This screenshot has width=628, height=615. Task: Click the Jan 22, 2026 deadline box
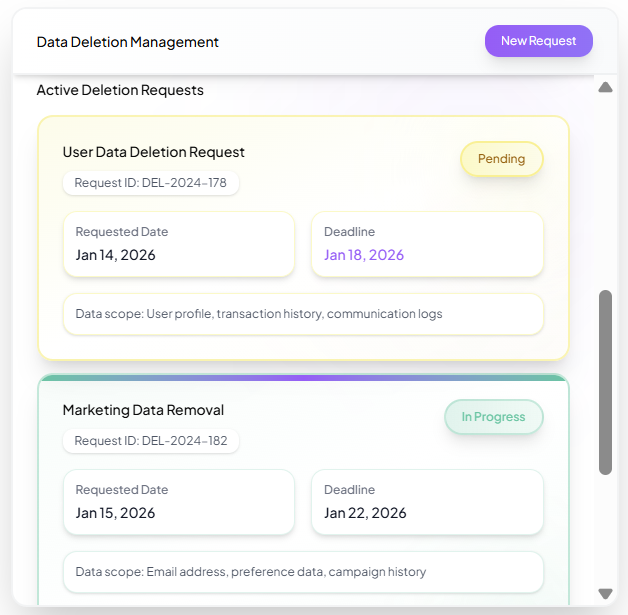click(427, 502)
